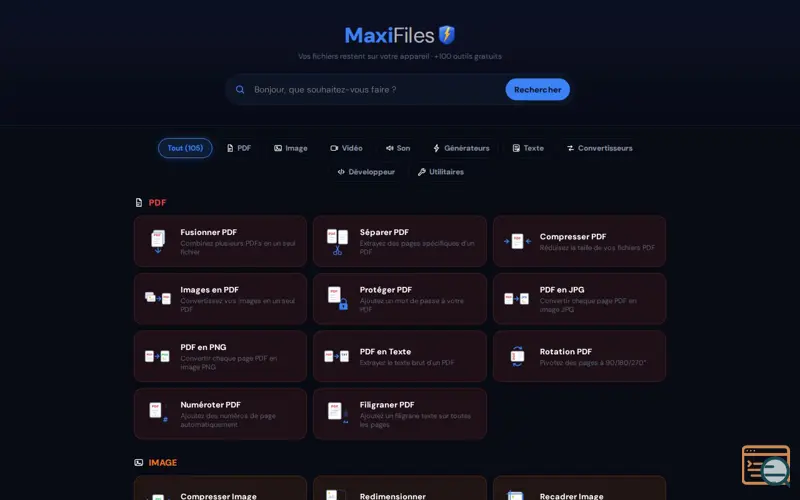Viewport: 800px width, 500px height.
Task: Switch to the Développeur category tab
Action: tap(366, 172)
